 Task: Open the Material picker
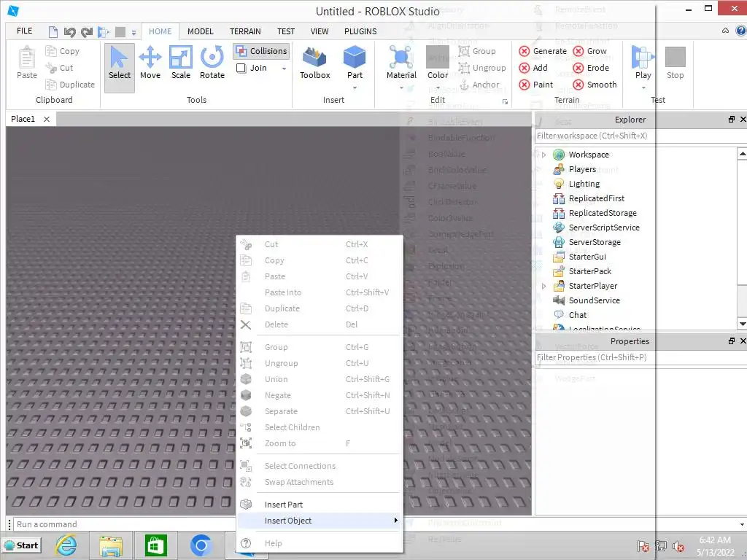(x=401, y=61)
